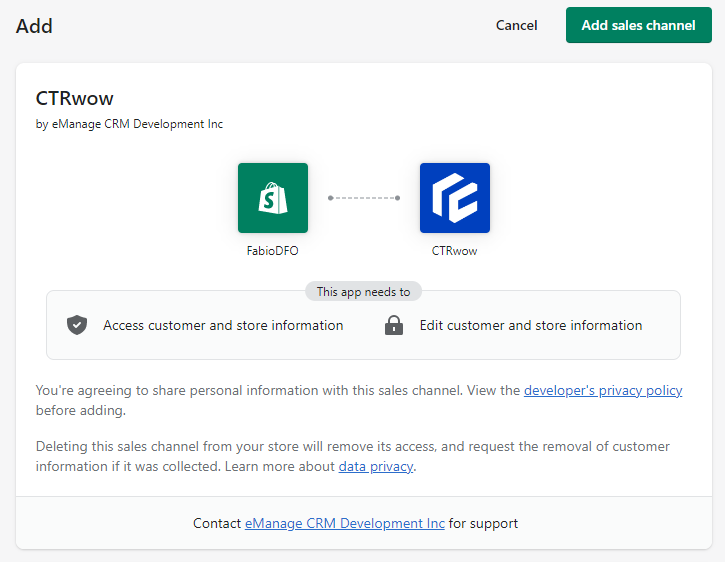
Task: Click the CTRwow label under blue icon
Action: [x=455, y=251]
